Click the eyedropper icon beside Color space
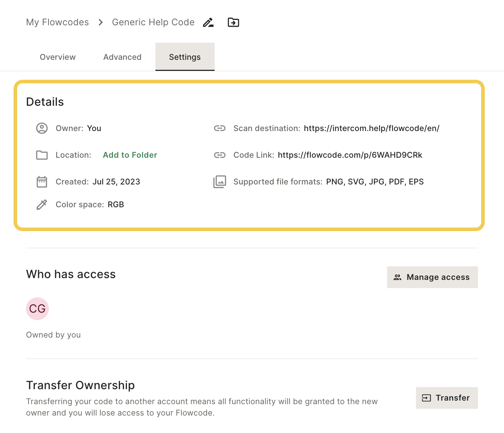Image resolution: width=504 pixels, height=433 pixels. pos(42,204)
